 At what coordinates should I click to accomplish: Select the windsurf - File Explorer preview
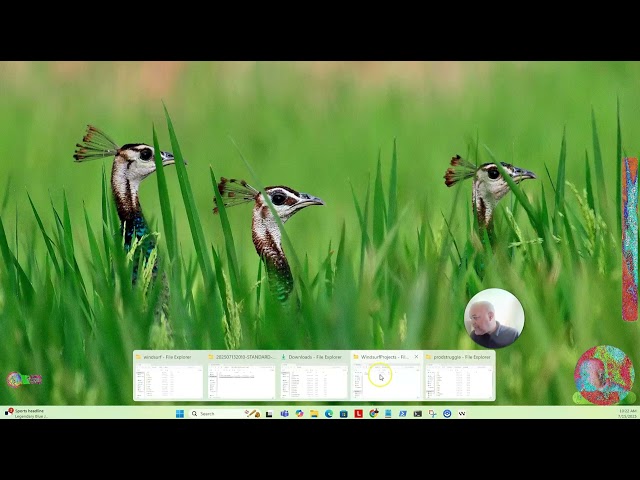(x=169, y=376)
